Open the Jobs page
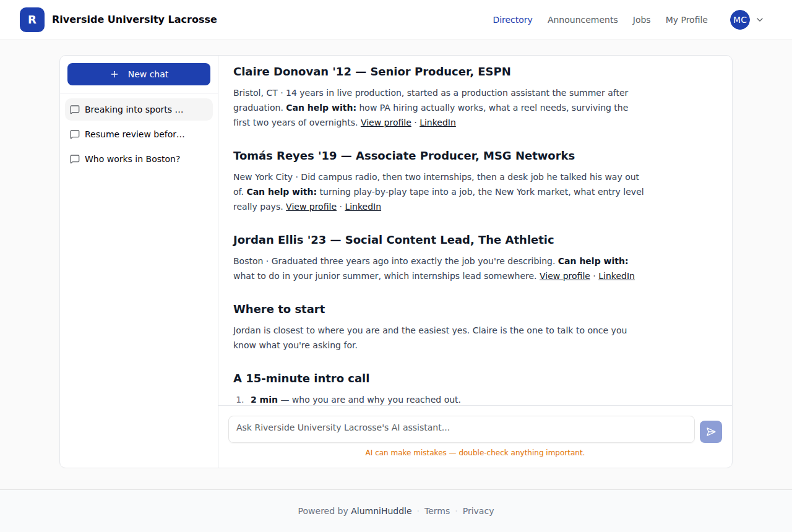The width and height of the screenshot is (792, 532). pos(642,20)
